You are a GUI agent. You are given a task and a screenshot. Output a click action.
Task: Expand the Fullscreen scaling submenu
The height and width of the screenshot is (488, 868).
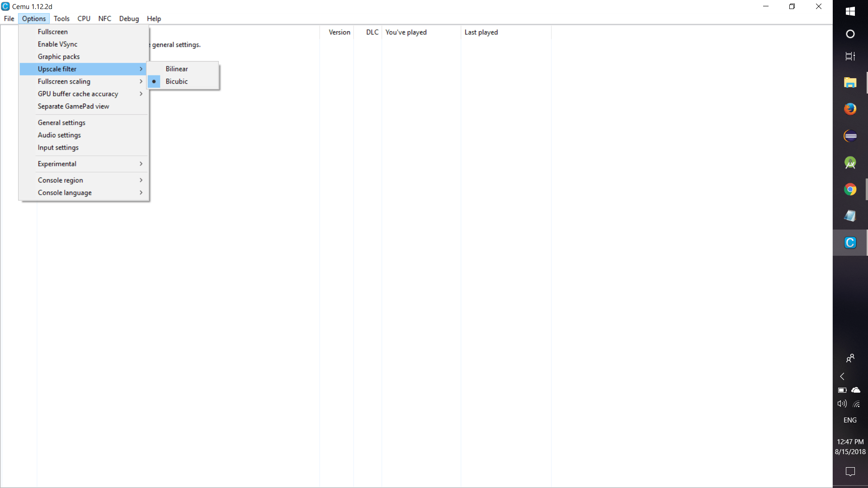pyautogui.click(x=64, y=81)
